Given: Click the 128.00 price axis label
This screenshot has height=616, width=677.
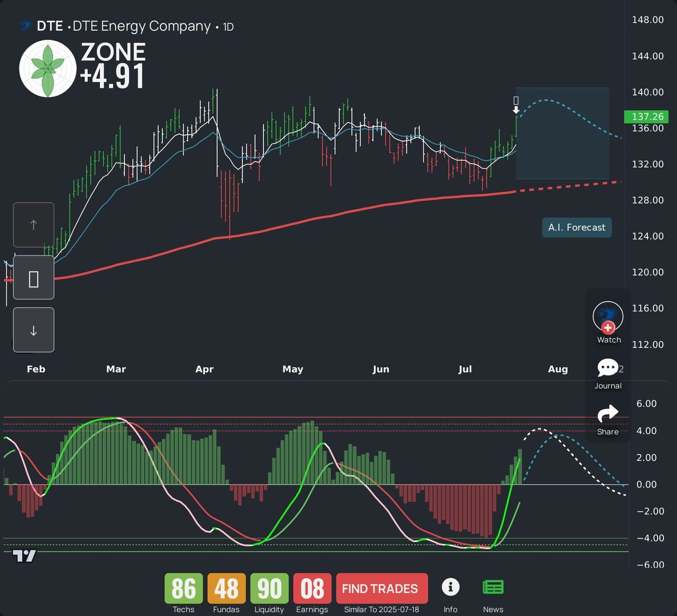Looking at the screenshot, I should pyautogui.click(x=648, y=200).
